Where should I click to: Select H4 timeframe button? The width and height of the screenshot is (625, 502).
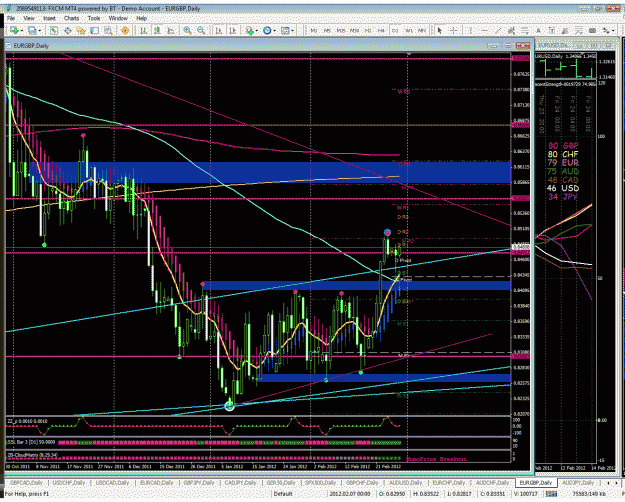(x=381, y=30)
